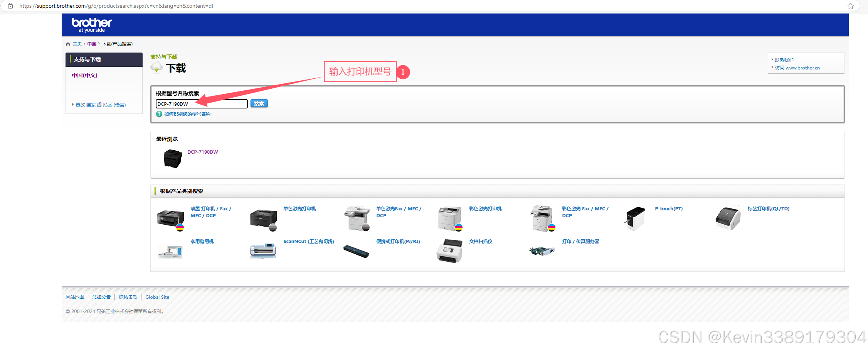Open 隐私条款 footer link
This screenshot has width=868, height=352.
128,297
